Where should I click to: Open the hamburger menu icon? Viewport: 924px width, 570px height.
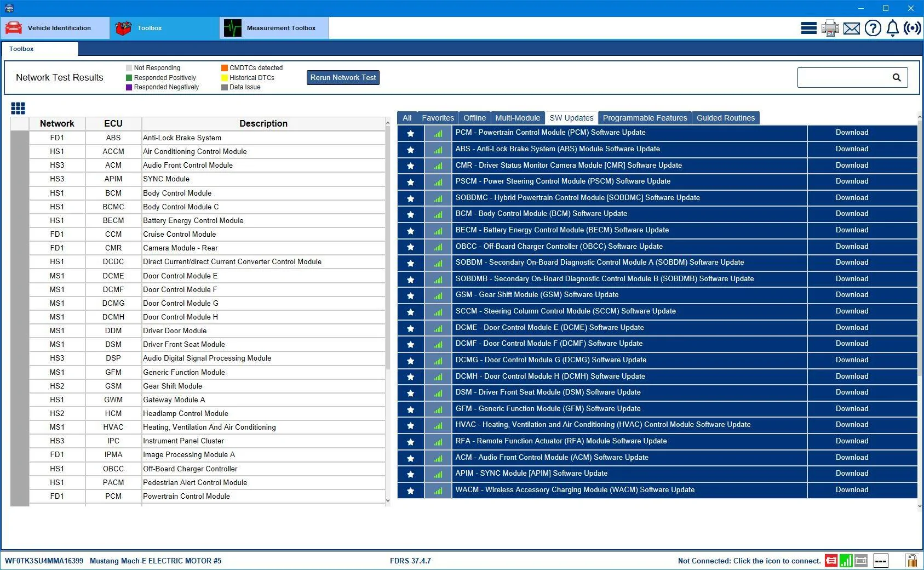(x=808, y=28)
